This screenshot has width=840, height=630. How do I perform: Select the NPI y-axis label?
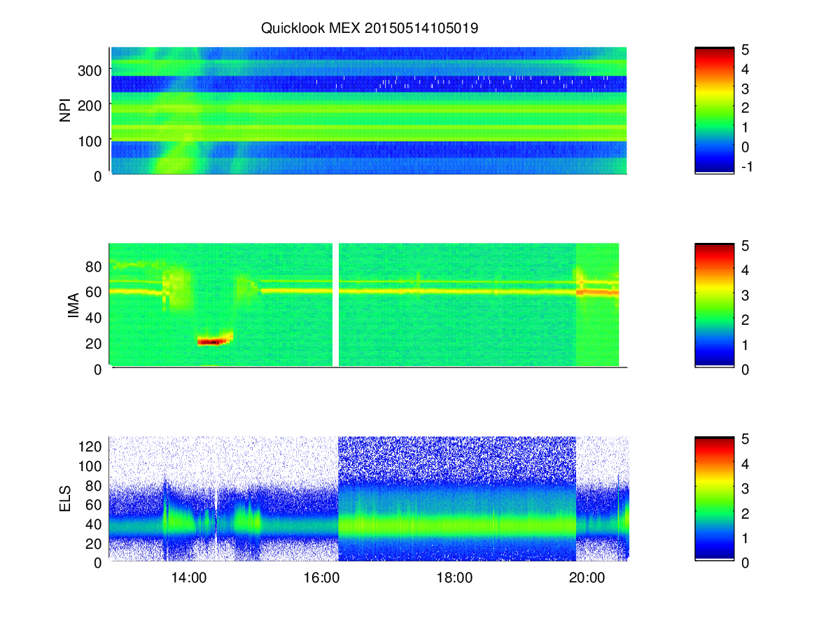pyautogui.click(x=66, y=111)
